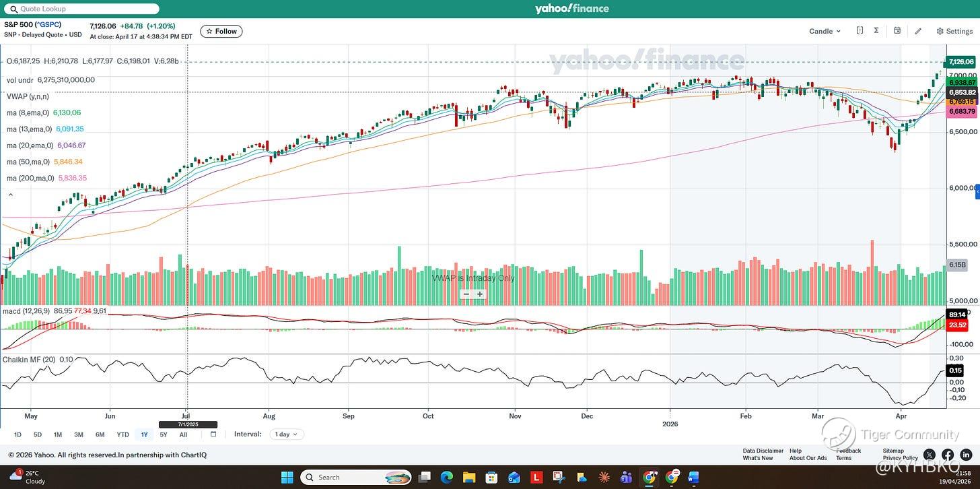Screen dimensions: 980x489
Task: Open the Terms link in footer
Action: (844, 458)
